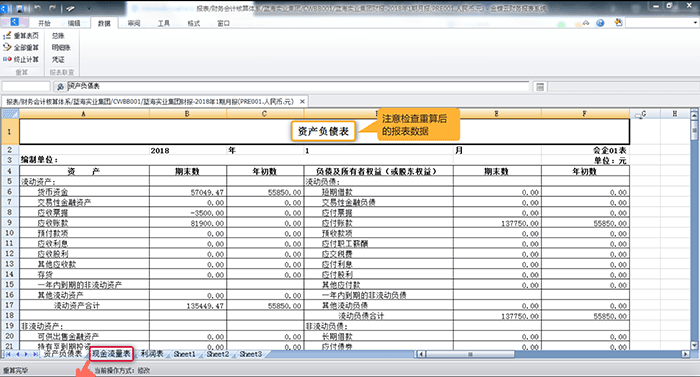Click 重算表页 recalculate sheet button

[x=21, y=35]
